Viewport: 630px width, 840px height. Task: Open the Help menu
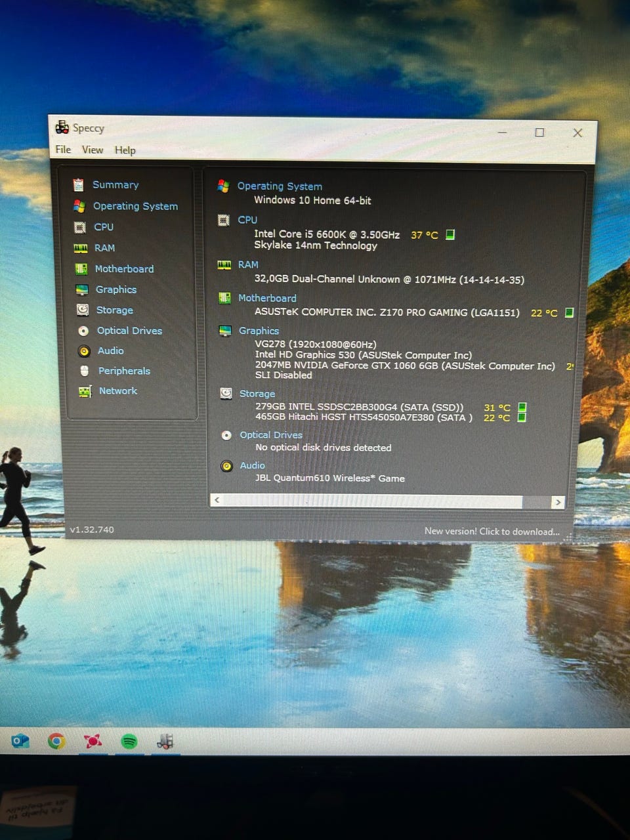coord(125,150)
